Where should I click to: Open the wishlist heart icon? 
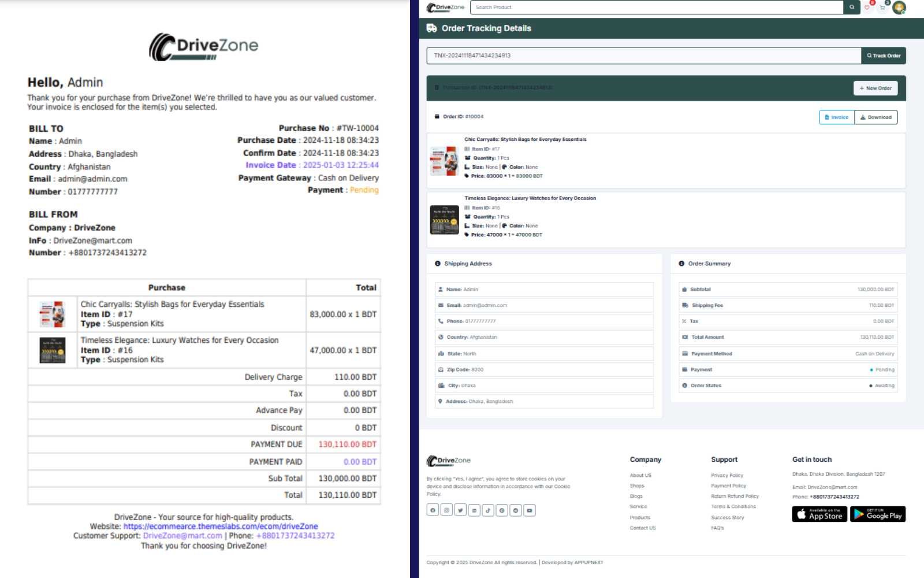click(x=867, y=8)
